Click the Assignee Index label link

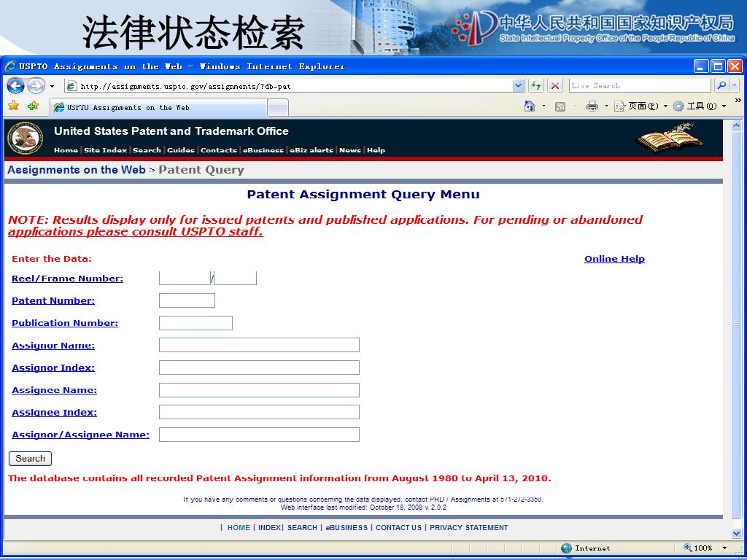[54, 413]
